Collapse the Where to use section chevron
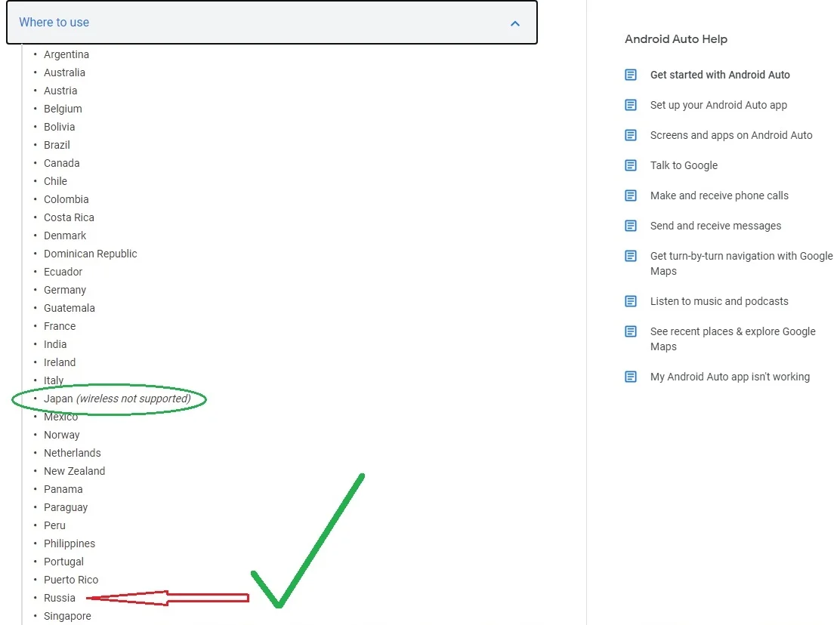Viewport: 840px width, 625px height. [515, 23]
